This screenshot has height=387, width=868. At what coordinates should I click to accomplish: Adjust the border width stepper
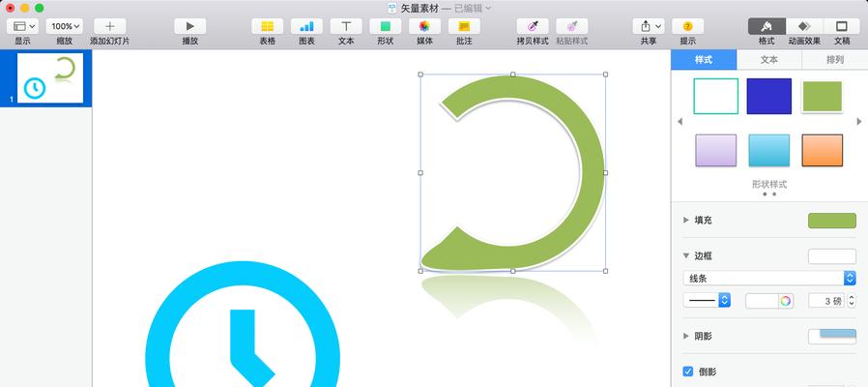point(852,301)
